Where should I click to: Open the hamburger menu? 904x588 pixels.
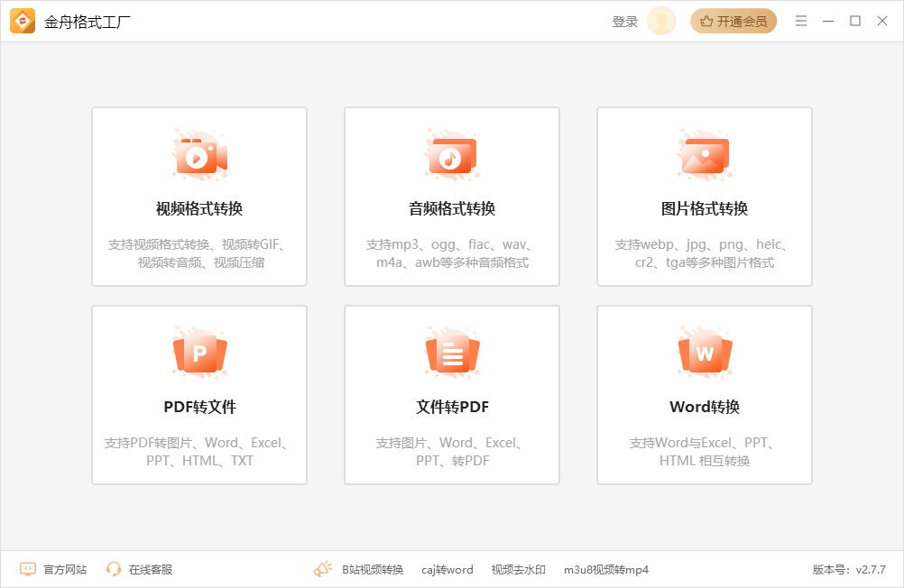tap(800, 20)
